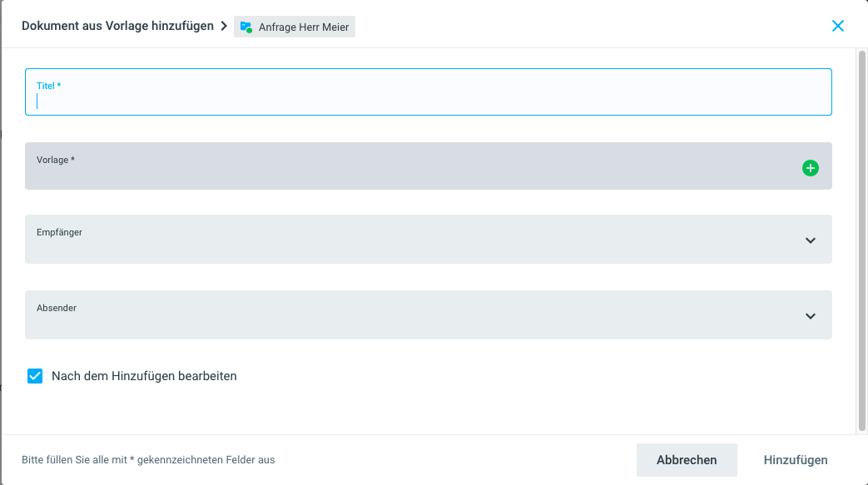This screenshot has height=485, width=868.
Task: Click the folder icon beside Anfrage Herr Meier
Action: (246, 27)
